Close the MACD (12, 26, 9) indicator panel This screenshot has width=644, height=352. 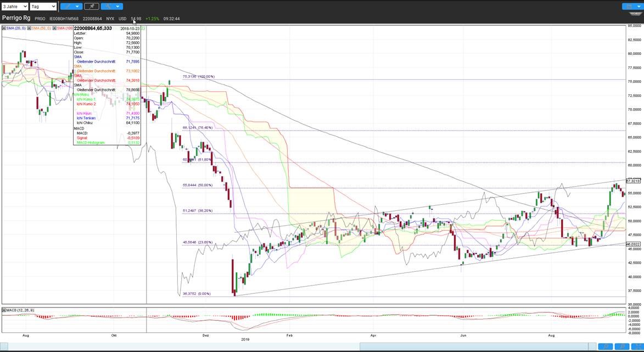[4, 310]
